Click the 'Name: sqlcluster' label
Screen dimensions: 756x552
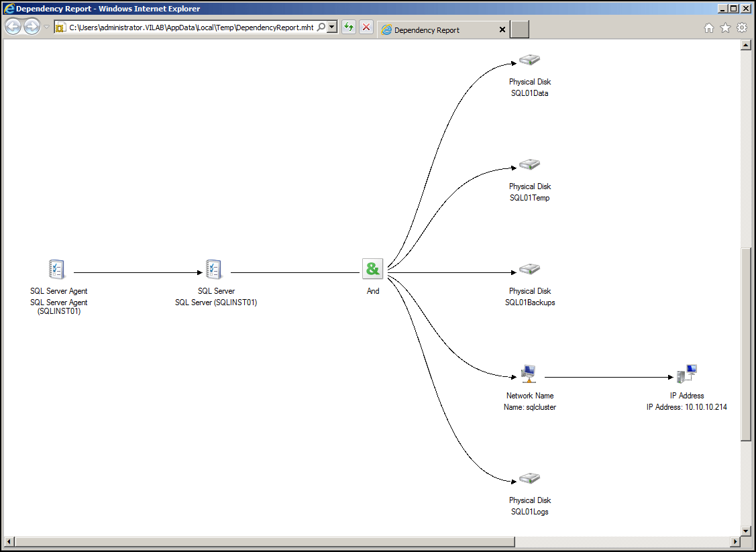point(530,407)
